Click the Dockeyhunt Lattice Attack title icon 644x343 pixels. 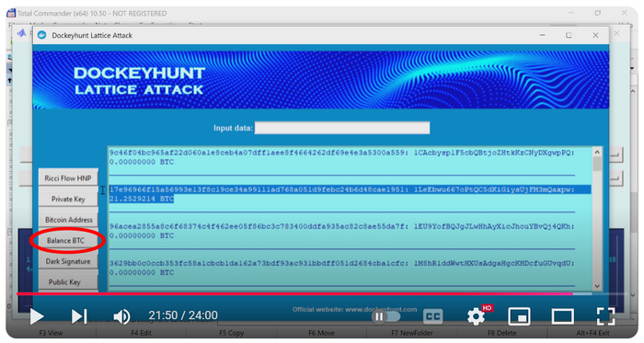(x=42, y=35)
